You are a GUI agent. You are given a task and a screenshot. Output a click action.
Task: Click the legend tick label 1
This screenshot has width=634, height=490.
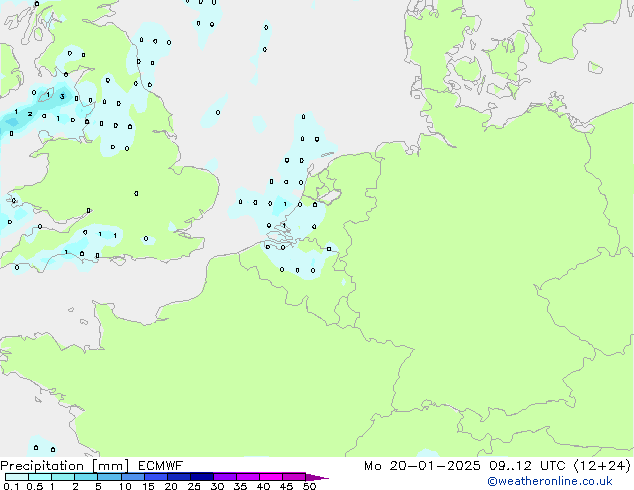(52, 487)
